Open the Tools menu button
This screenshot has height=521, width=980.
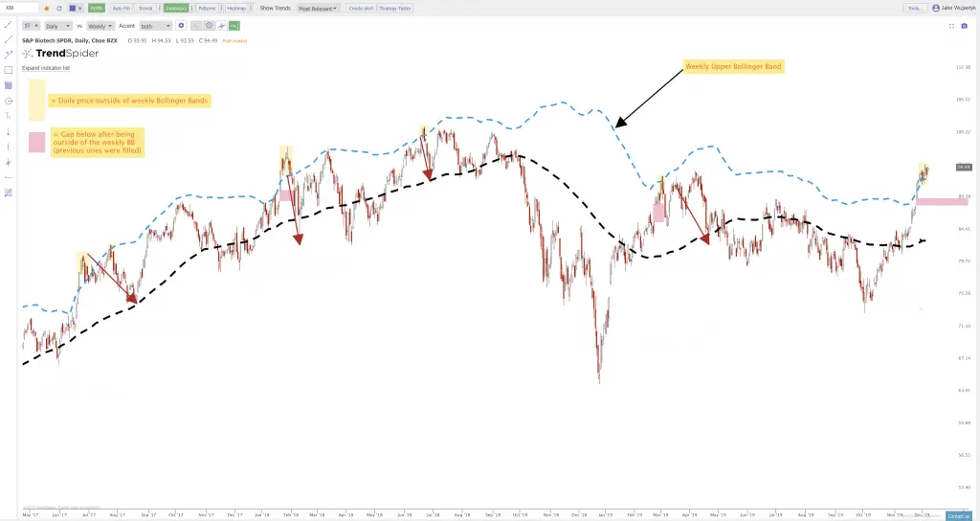[x=915, y=8]
